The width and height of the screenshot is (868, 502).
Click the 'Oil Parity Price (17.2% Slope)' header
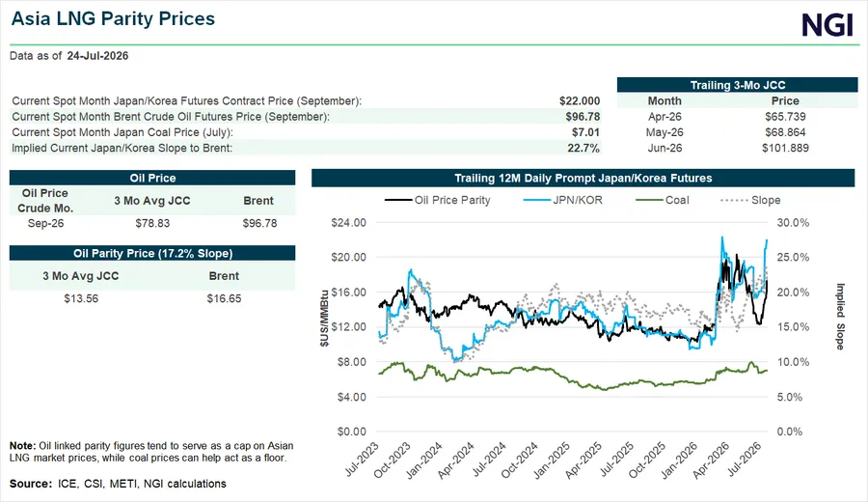pyautogui.click(x=152, y=253)
